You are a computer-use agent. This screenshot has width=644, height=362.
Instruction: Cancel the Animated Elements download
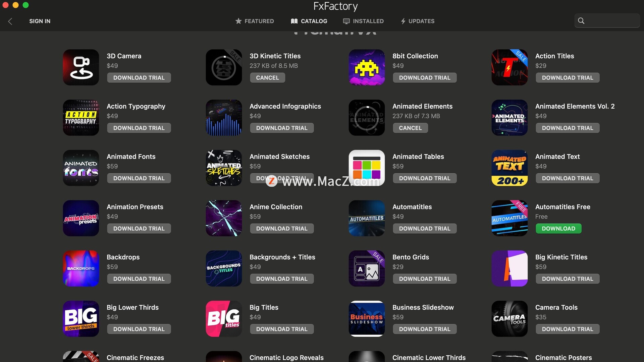point(410,128)
